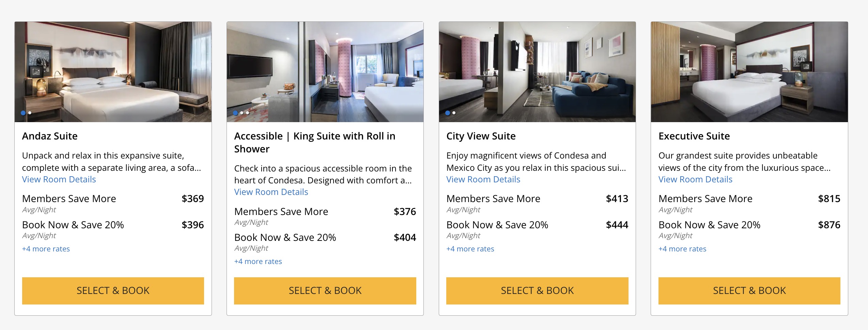Show more rates under Executive Suite
The height and width of the screenshot is (330, 868).
(x=682, y=249)
